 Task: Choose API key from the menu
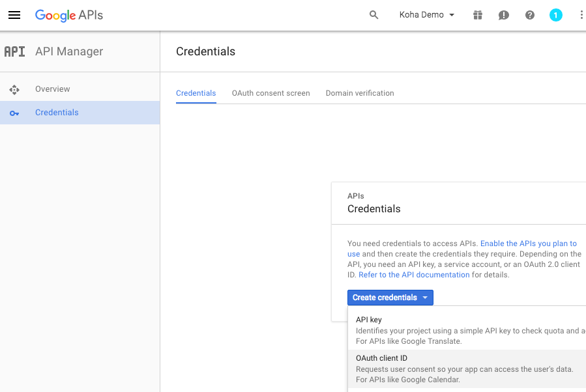coord(369,320)
